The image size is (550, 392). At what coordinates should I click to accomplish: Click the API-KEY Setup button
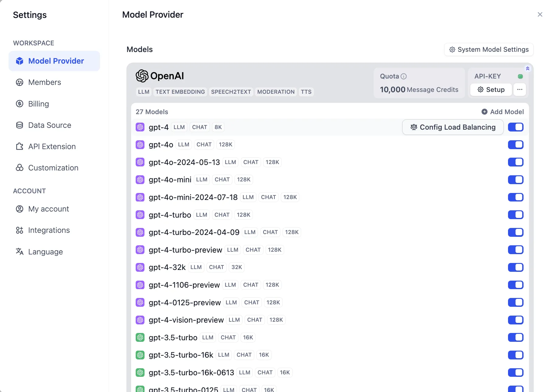click(491, 89)
